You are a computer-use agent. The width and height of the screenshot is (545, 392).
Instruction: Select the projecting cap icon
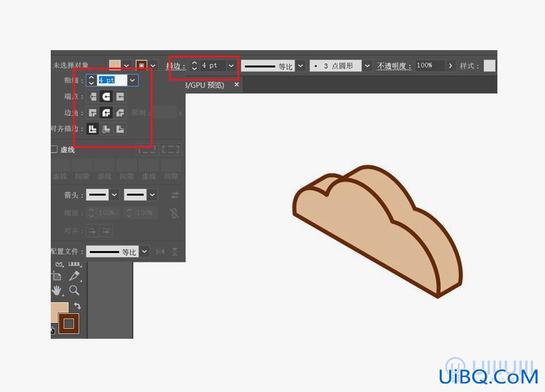(120, 96)
